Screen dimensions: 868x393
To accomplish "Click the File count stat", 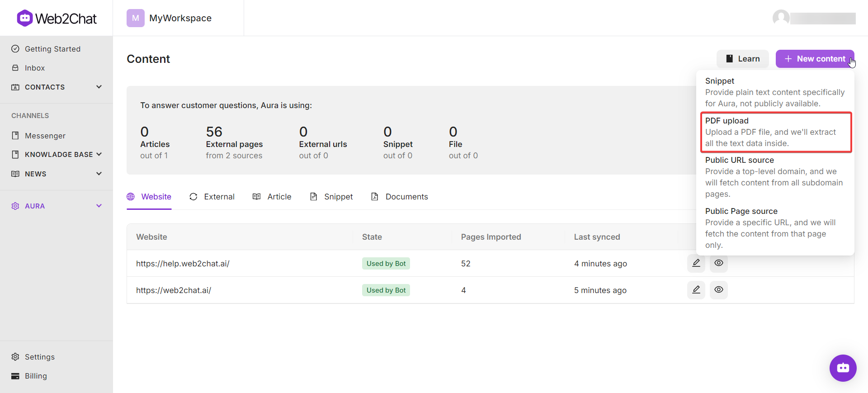I will pos(463,142).
